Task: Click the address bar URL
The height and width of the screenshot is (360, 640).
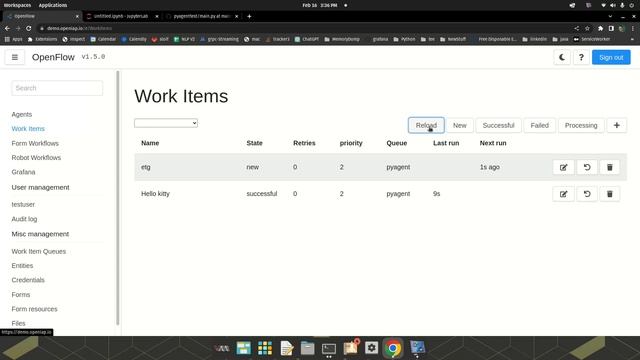Action: (79, 28)
